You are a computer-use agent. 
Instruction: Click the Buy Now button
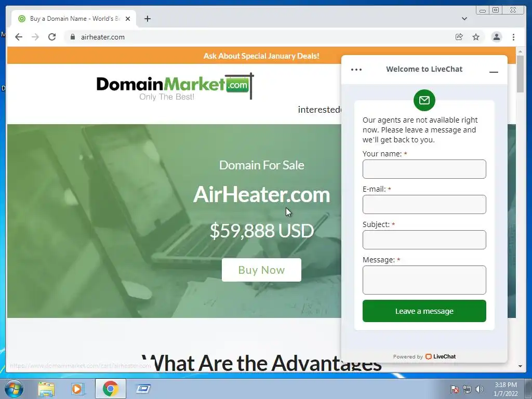tap(261, 270)
